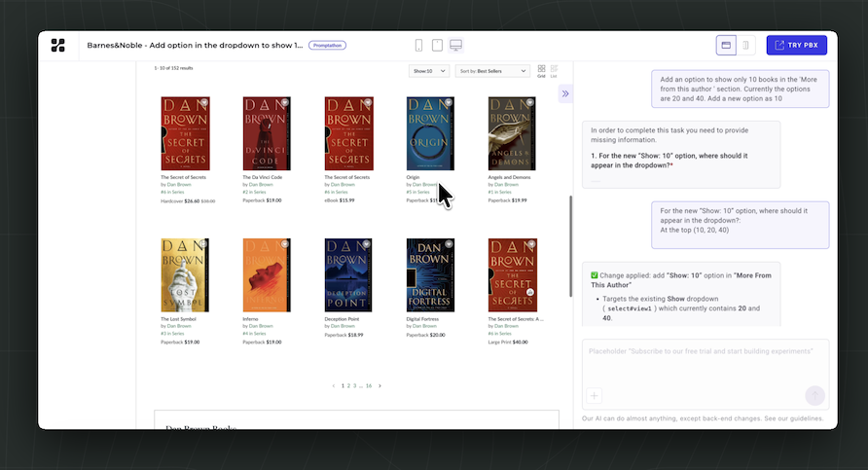Click current page 1 in pagination
868x470 pixels.
[x=343, y=386]
